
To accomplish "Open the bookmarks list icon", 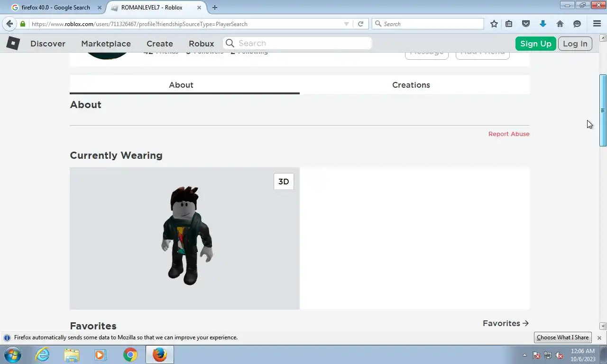I will point(509,24).
